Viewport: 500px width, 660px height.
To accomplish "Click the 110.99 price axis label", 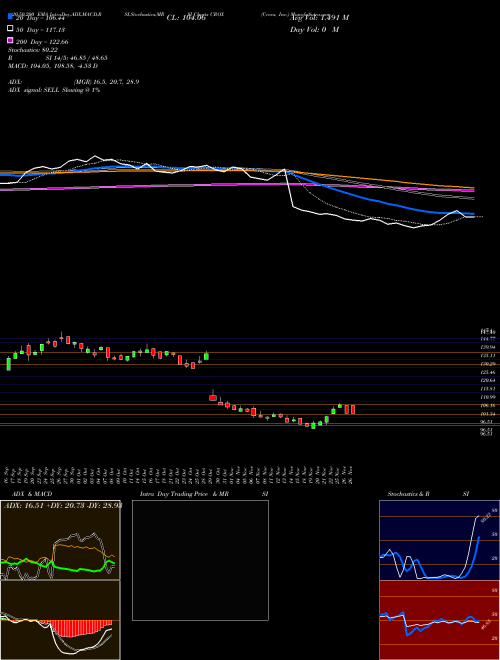I will tap(488, 397).
